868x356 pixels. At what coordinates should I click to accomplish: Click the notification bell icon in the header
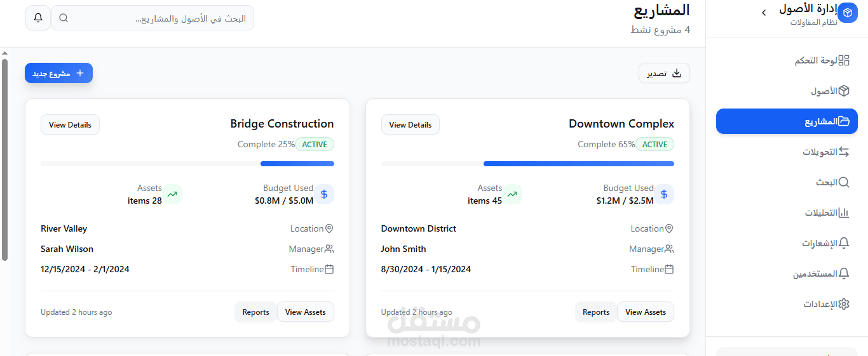pyautogui.click(x=38, y=18)
